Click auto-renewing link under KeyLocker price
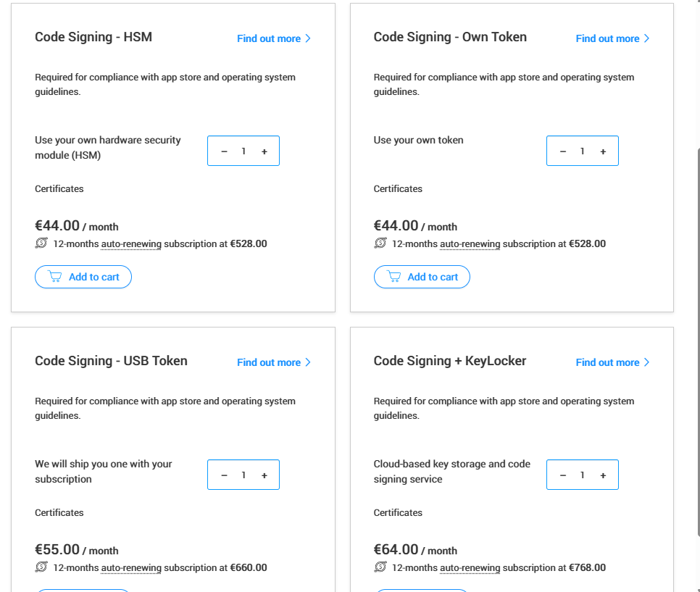Viewport: 700px width, 592px height. 470,568
